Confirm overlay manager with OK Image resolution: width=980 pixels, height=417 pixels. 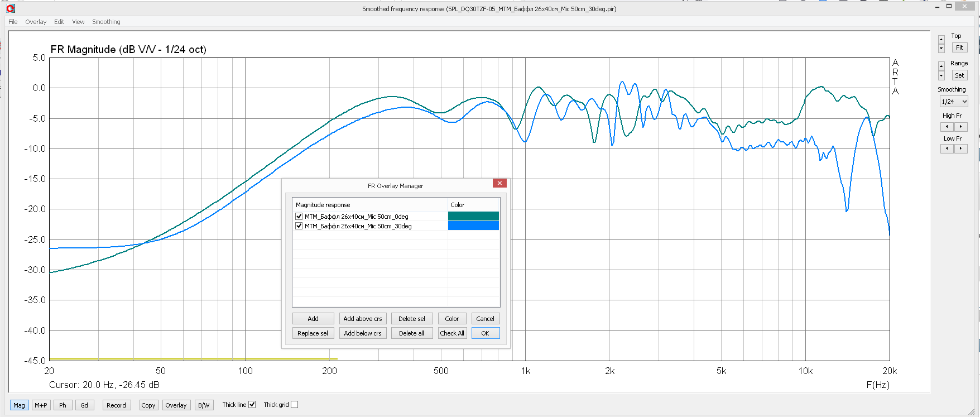[485, 333]
